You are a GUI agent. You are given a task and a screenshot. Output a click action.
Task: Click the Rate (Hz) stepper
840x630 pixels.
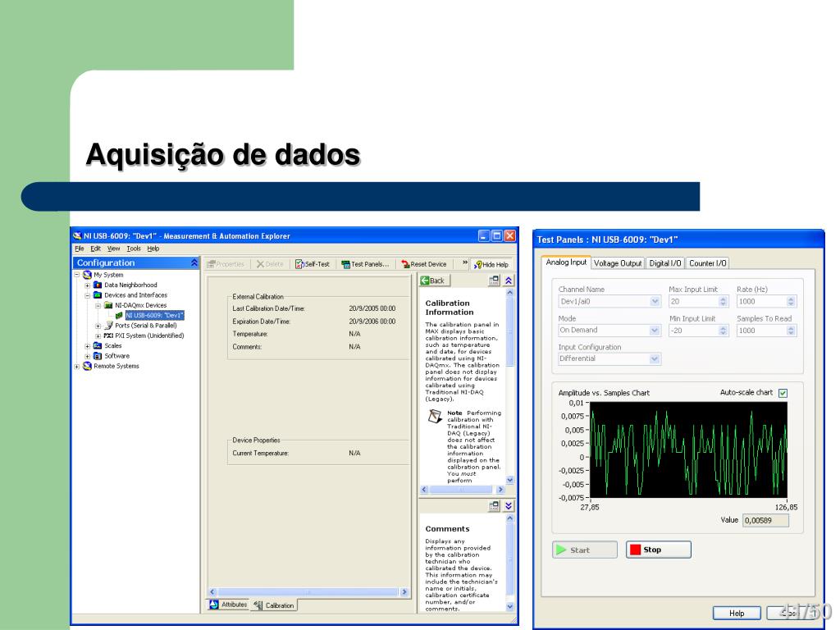pos(792,302)
